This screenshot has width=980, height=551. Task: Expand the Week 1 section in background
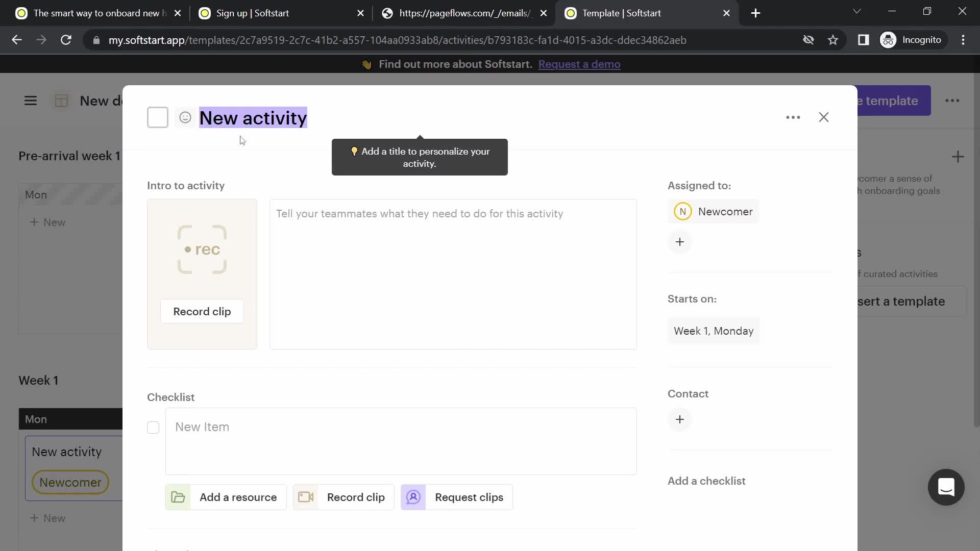(38, 380)
